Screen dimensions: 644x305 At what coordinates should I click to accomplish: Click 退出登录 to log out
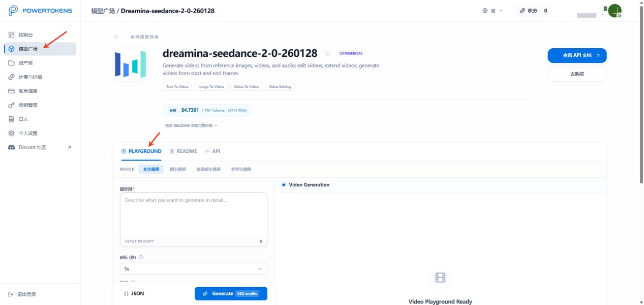[22, 294]
